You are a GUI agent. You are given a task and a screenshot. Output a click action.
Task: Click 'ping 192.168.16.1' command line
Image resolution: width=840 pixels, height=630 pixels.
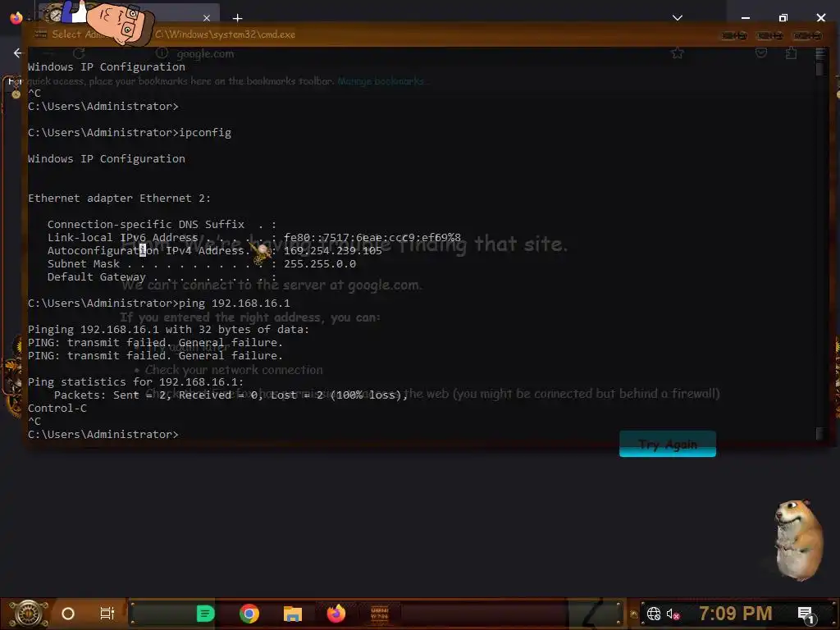tap(158, 304)
